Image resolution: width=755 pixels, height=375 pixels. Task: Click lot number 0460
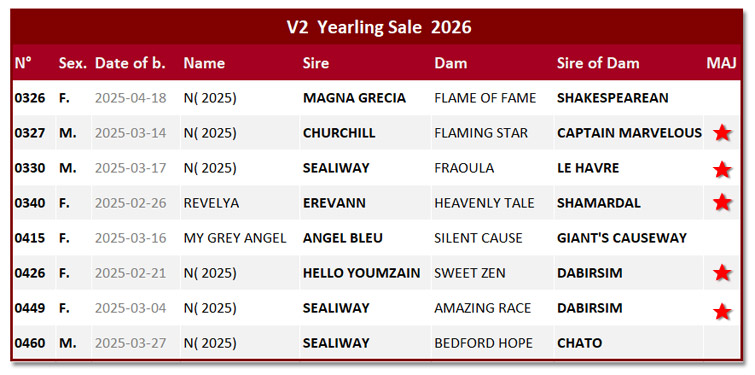30,343
